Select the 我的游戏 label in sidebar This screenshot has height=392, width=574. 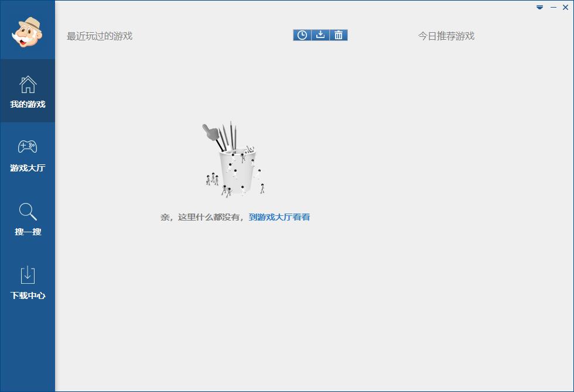click(x=28, y=105)
